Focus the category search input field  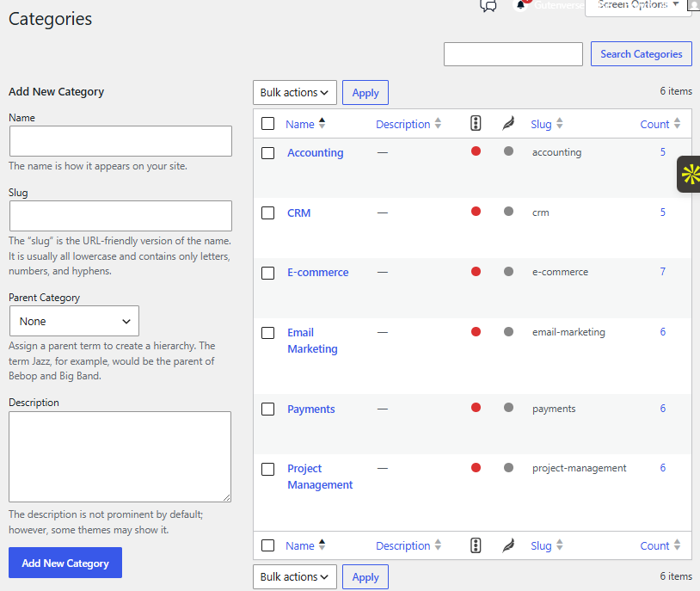tap(513, 54)
